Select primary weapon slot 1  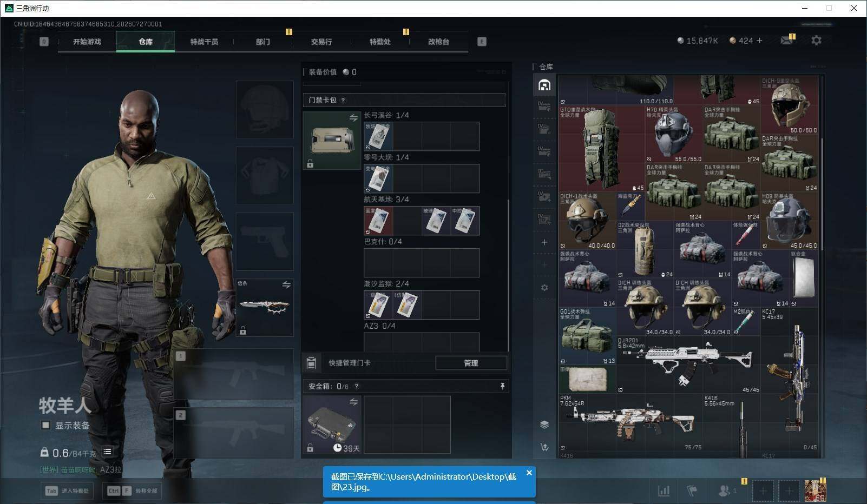(x=234, y=374)
